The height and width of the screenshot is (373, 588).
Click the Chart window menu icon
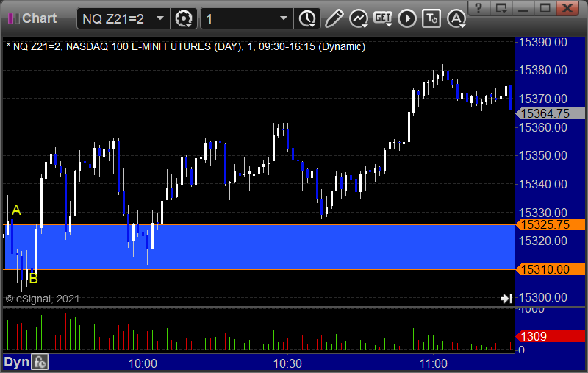13,18
